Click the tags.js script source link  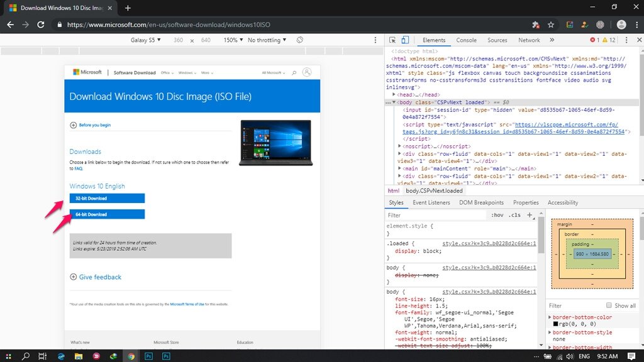click(x=514, y=128)
